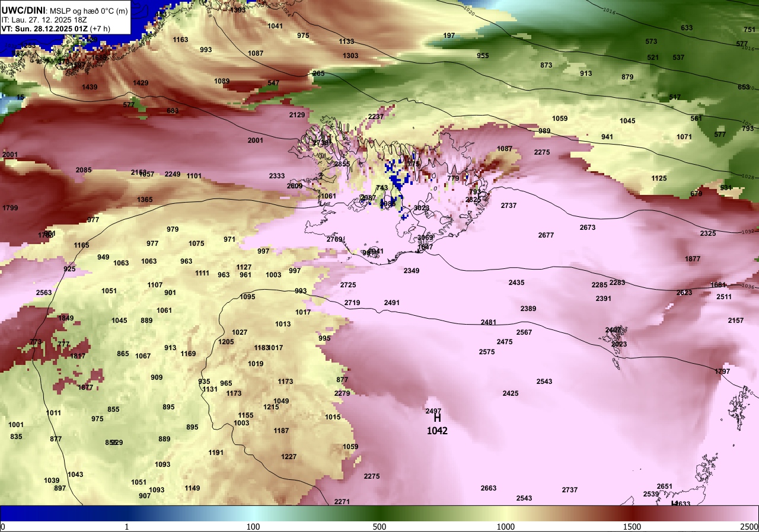
Task: Click the H high-pressure marker
Action: click(437, 419)
